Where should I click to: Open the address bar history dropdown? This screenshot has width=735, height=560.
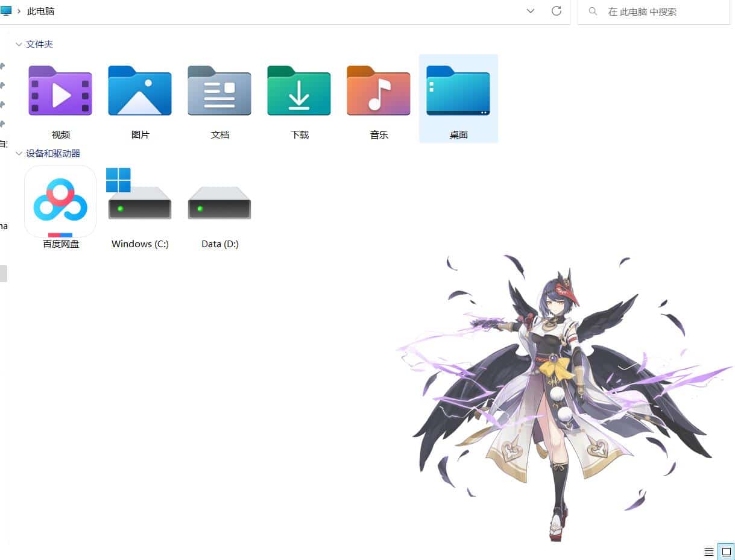coord(531,11)
